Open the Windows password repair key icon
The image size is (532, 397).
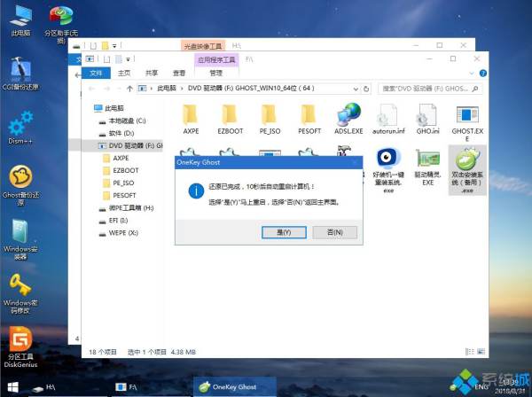click(20, 293)
